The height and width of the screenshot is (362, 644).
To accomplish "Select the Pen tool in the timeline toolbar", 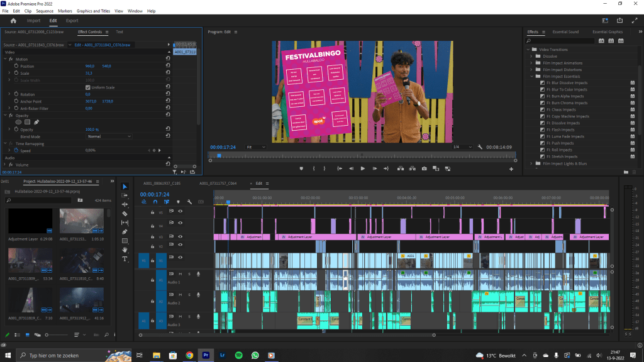I will (125, 231).
